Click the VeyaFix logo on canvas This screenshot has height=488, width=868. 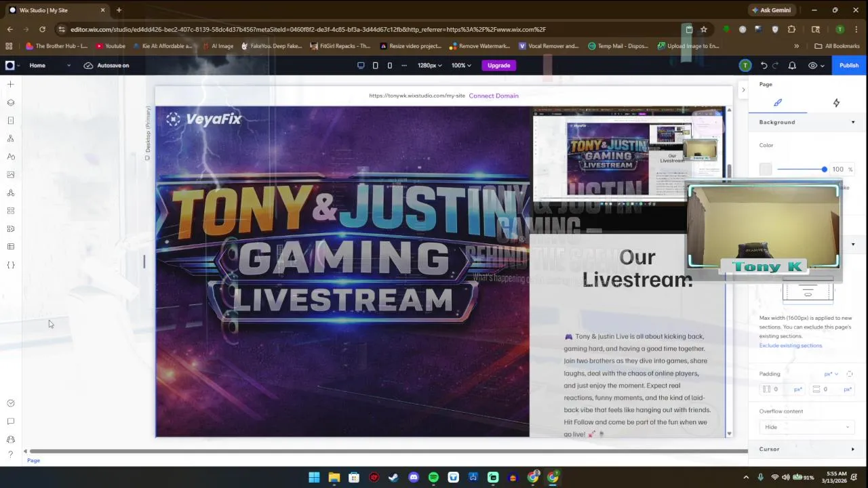(203, 119)
